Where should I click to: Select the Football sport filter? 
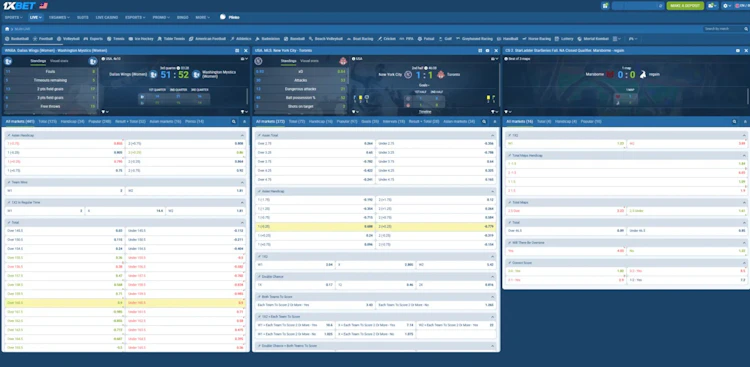tap(43, 39)
